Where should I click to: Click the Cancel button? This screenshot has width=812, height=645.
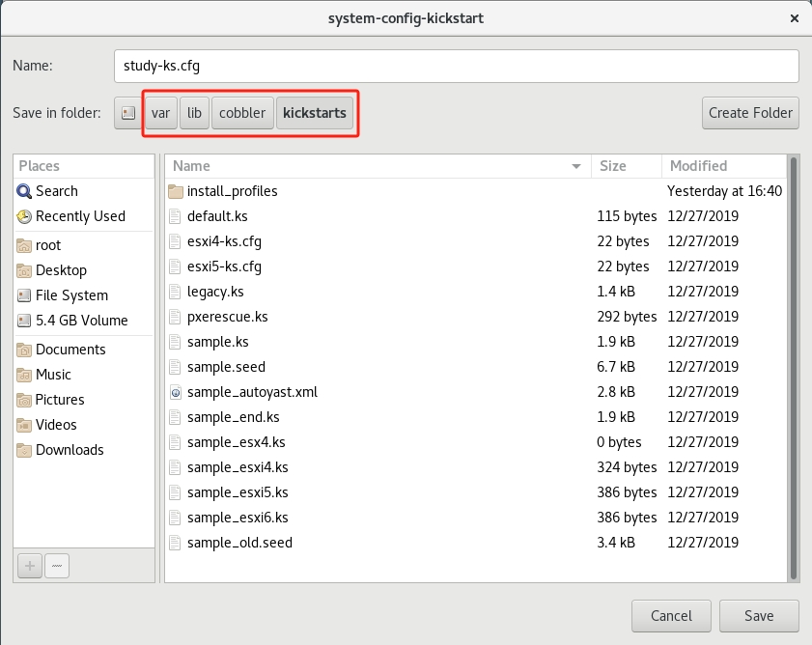pyautogui.click(x=671, y=616)
